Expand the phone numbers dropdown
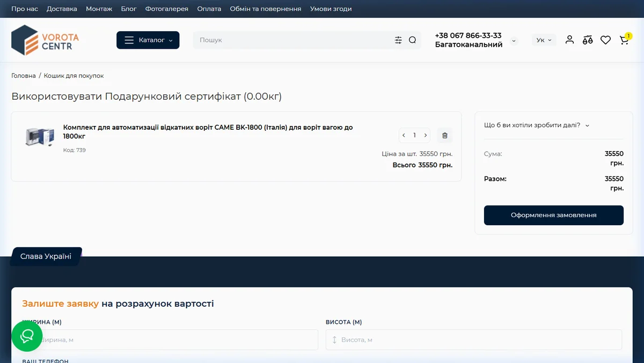 (514, 40)
